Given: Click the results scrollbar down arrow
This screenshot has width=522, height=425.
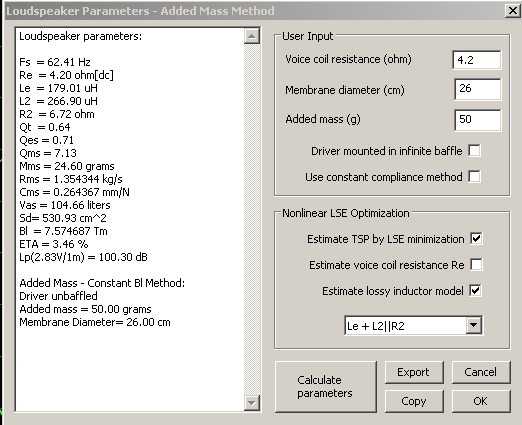Looking at the screenshot, I should tap(252, 403).
